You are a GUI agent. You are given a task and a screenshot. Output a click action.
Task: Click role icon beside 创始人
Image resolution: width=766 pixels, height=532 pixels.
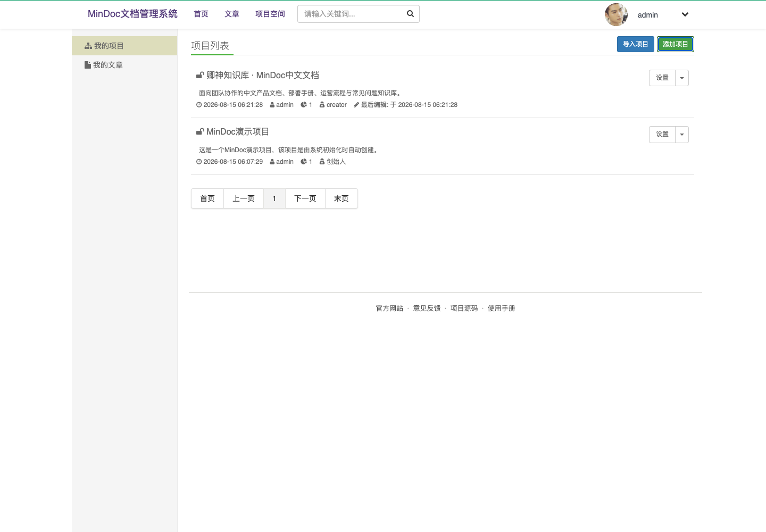pos(322,162)
